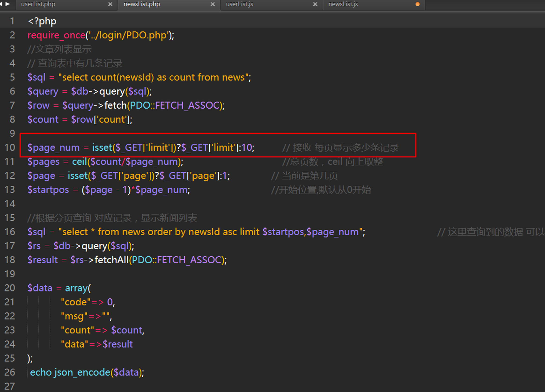Place cursor on the json_encode call
The width and height of the screenshot is (545, 392).
click(x=82, y=372)
